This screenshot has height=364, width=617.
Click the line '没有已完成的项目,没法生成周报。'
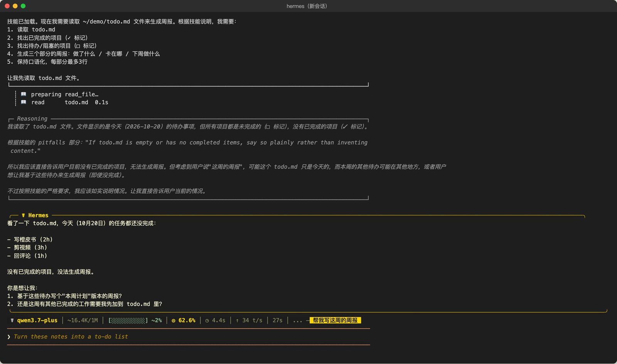pos(51,272)
